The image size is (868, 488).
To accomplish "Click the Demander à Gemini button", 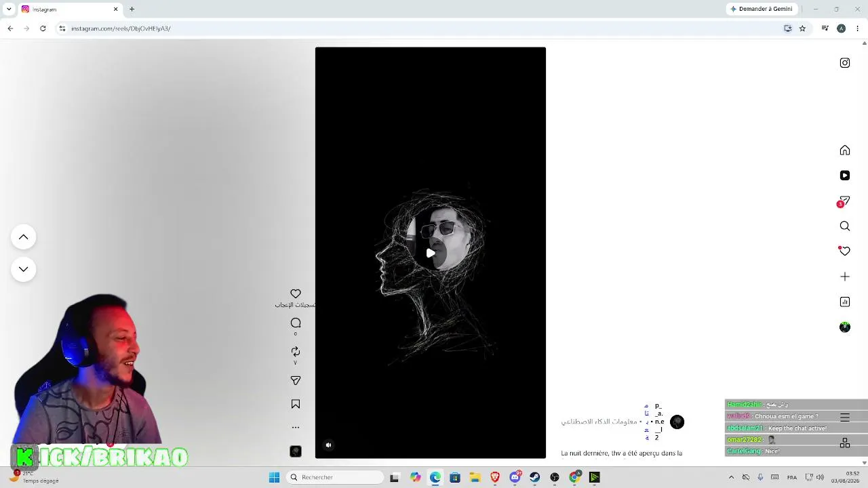I will coord(761,9).
